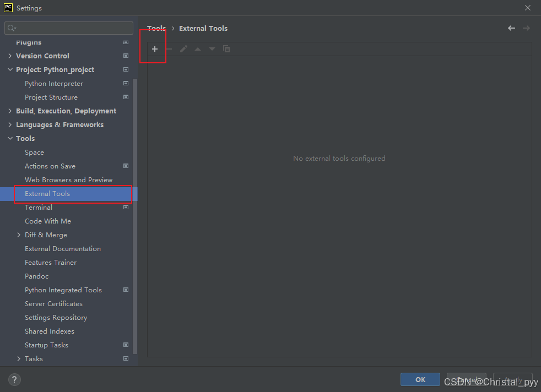Open help with the question mark icon

pos(14,379)
